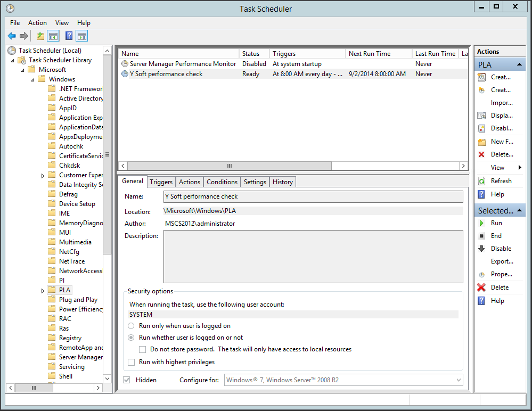Import a task into PLA
Viewport: 532px width, 411px height.
point(501,102)
